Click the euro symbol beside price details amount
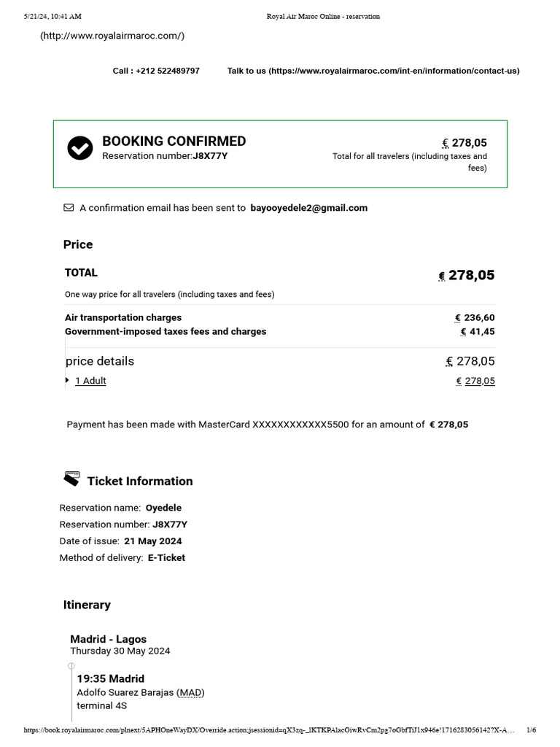This screenshot has width=560, height=747. [x=449, y=361]
